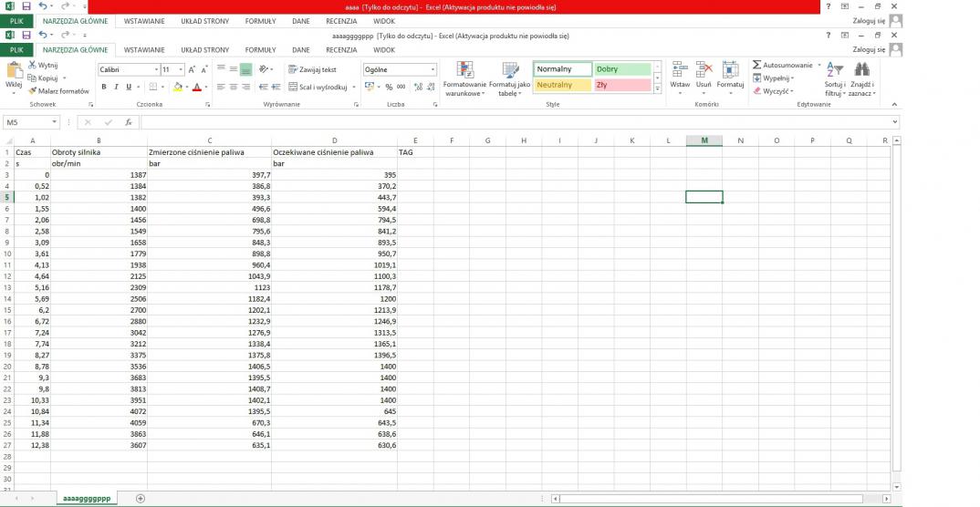Screen dimensions: 980x507
Task: Click the Wklej paste clipboard icon
Action: coord(14,70)
